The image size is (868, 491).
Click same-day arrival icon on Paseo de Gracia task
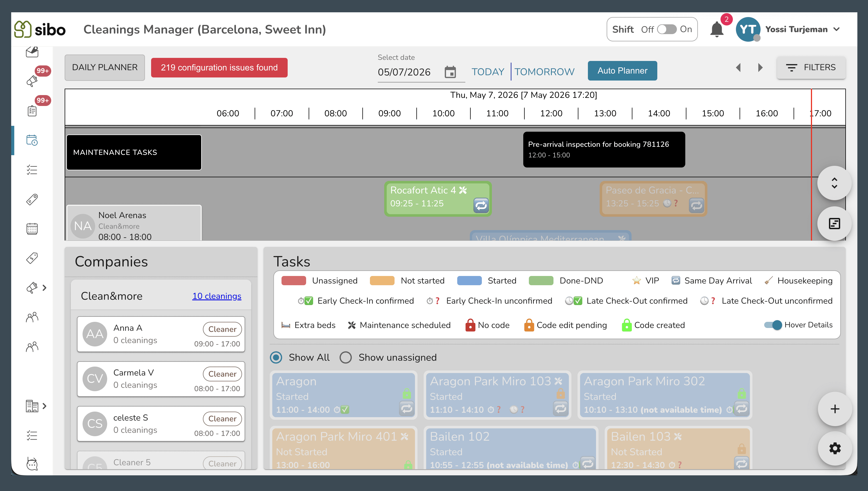point(696,205)
